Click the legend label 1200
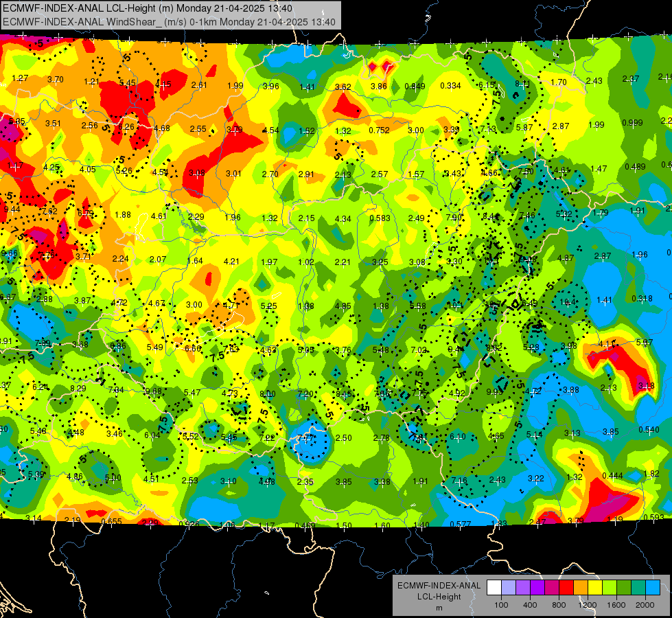The width and height of the screenshot is (672, 618). (x=588, y=605)
